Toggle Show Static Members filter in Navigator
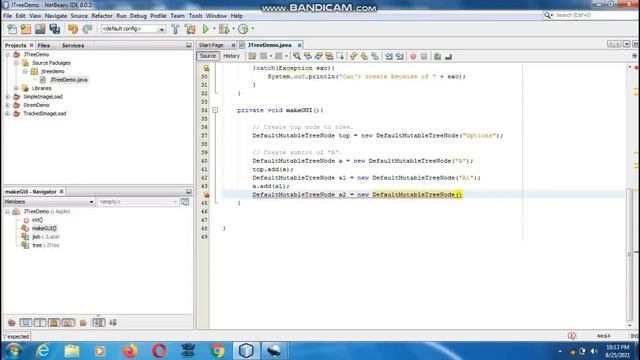 40,322
